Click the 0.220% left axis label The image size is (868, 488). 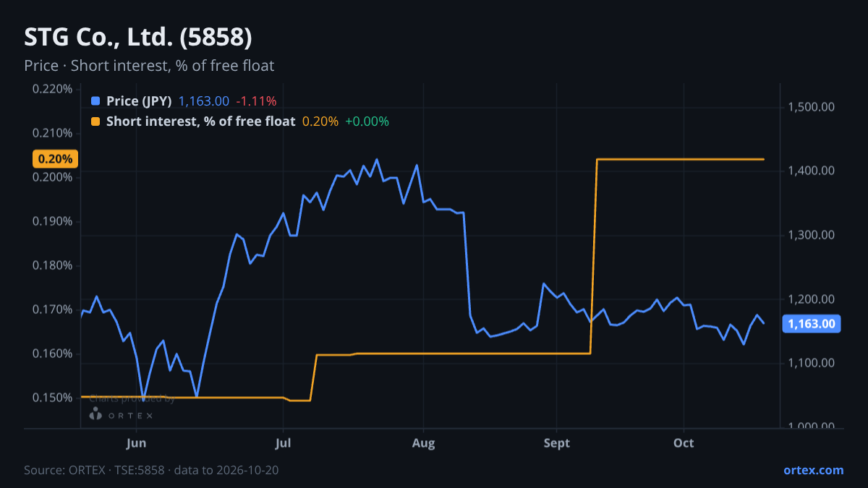pos(53,89)
